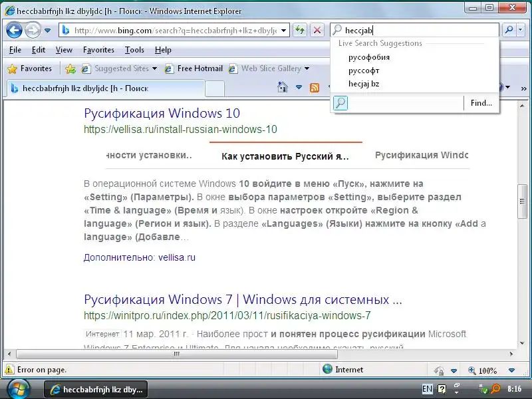The height and width of the screenshot is (399, 532).
Task: Click the Home house icon
Action: click(282, 88)
